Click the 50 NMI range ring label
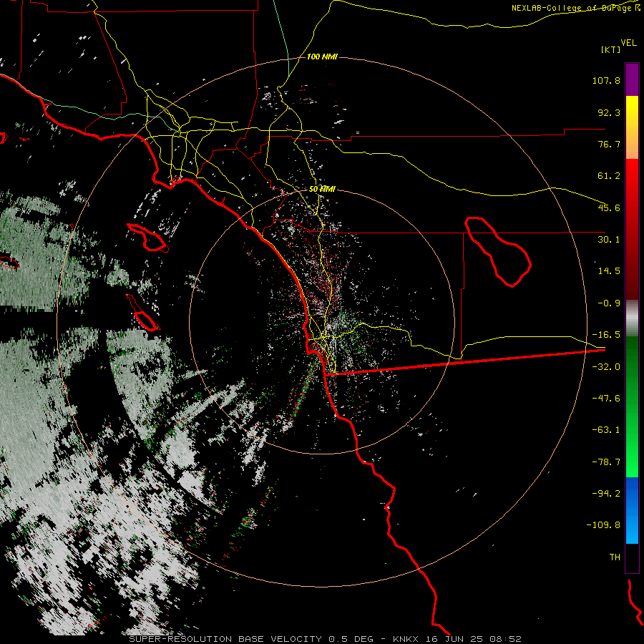 (x=322, y=190)
